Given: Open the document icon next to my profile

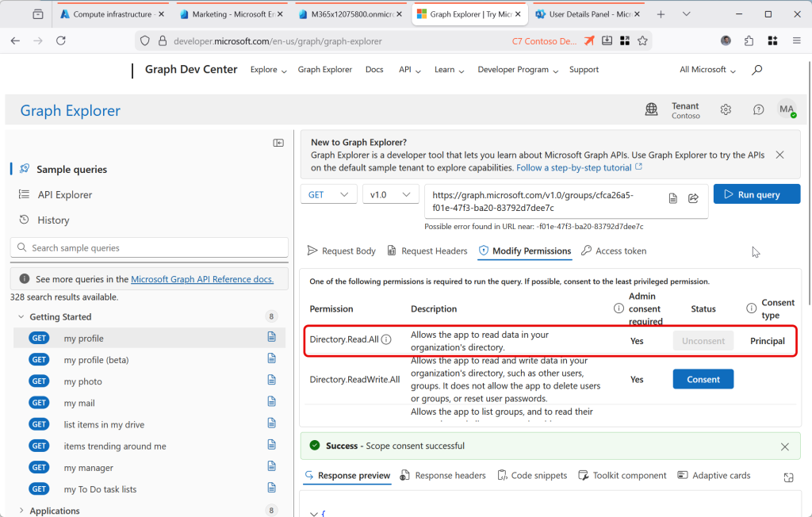Looking at the screenshot, I should (271, 338).
